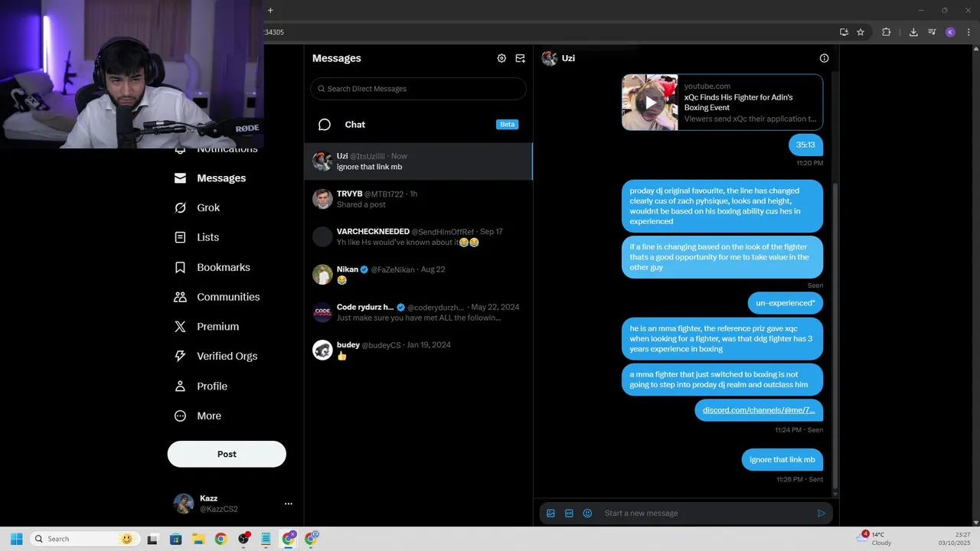Click the Search Direct Messages field
The width and height of the screenshot is (980, 551).
pyautogui.click(x=418, y=89)
